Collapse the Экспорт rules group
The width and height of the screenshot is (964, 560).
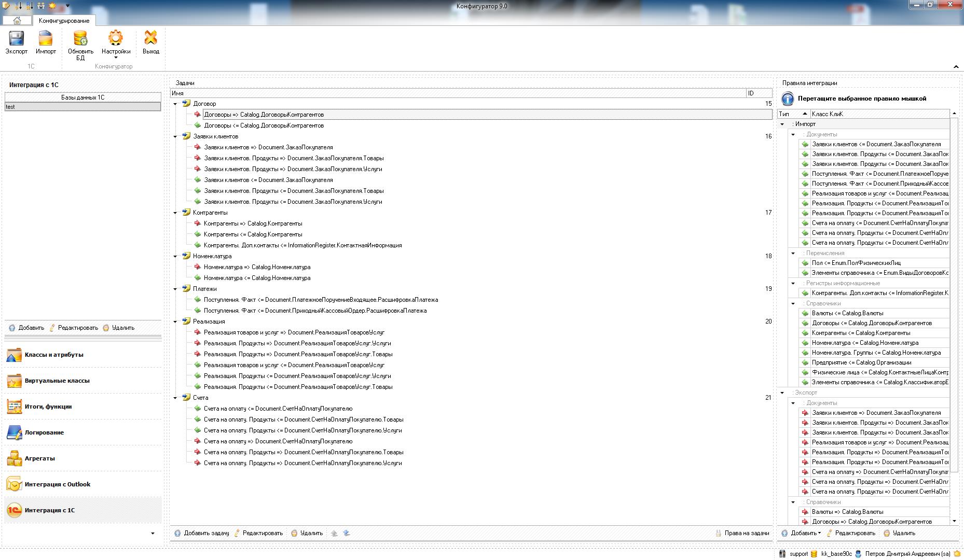[782, 393]
